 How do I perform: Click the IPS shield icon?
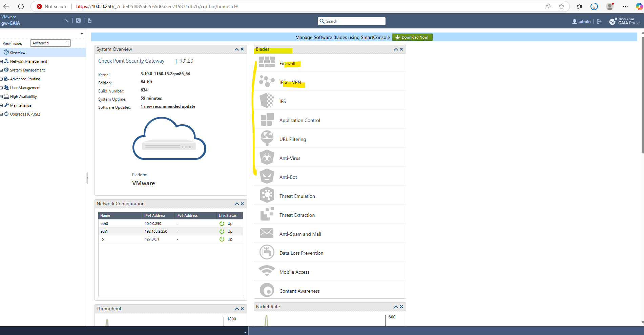pos(267,100)
